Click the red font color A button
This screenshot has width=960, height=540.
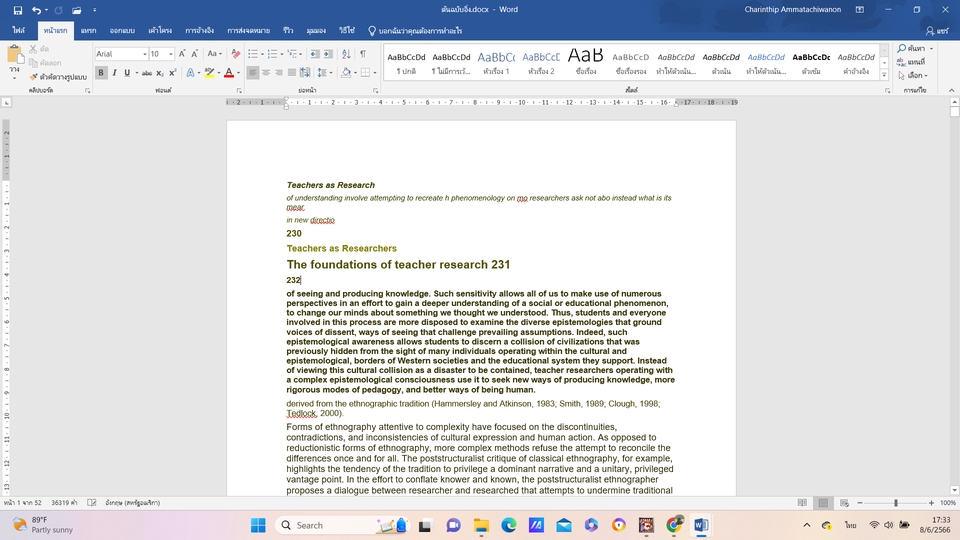228,73
